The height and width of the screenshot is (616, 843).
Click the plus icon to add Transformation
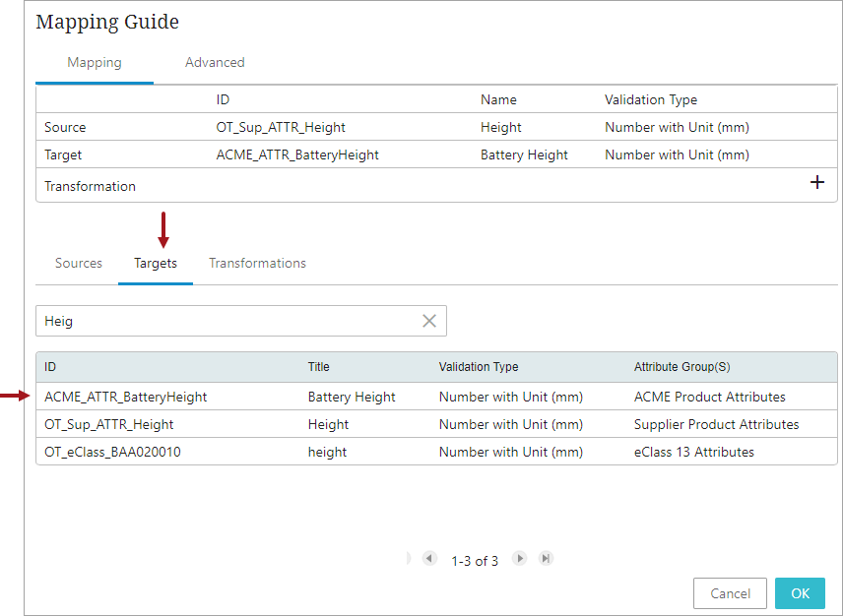point(816,183)
